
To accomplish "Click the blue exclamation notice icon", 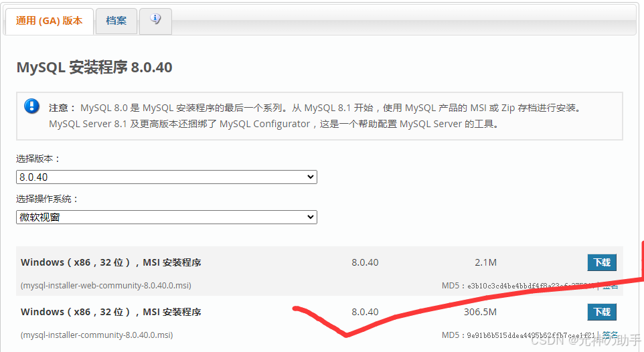I will pyautogui.click(x=31, y=106).
